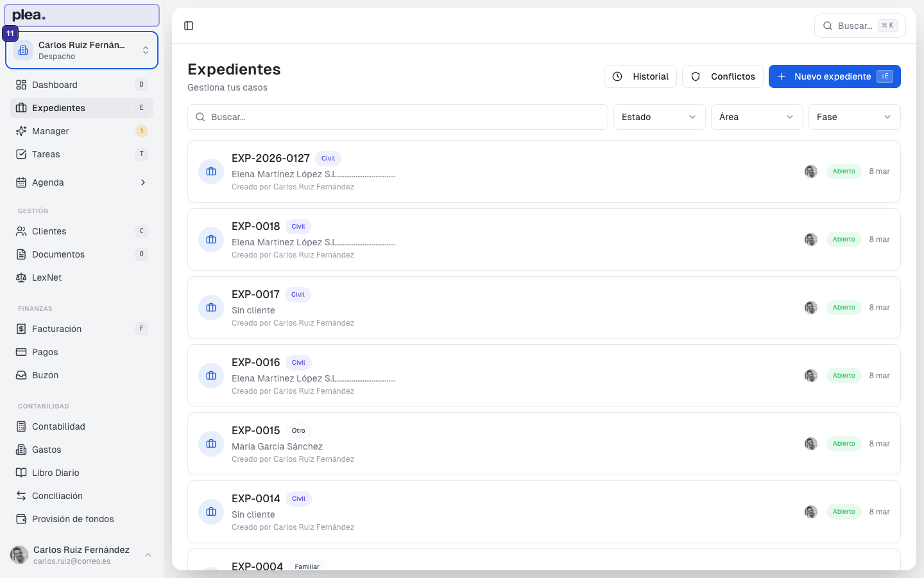Click María García Sánchez client name
Image resolution: width=924 pixels, height=578 pixels.
coord(277,446)
